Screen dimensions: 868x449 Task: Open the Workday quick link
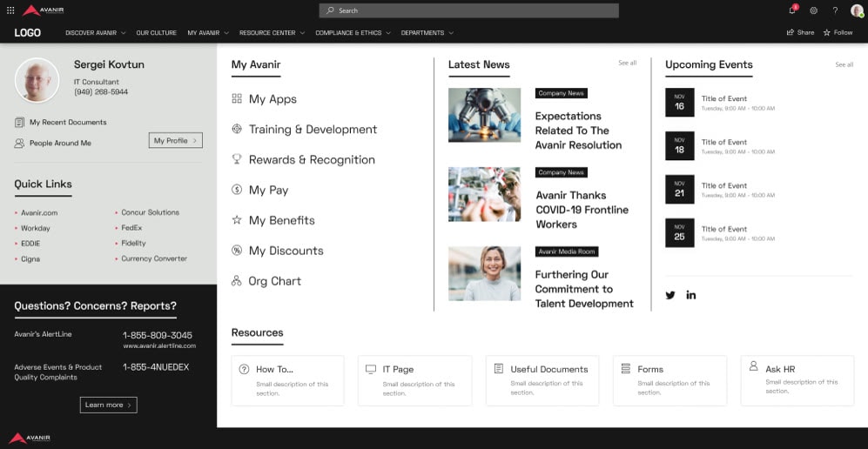(36, 228)
